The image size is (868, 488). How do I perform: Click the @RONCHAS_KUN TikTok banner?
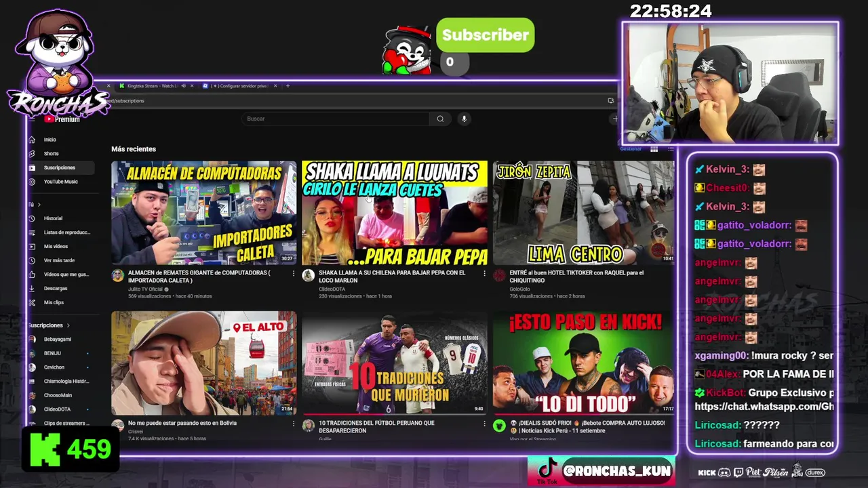(601, 470)
